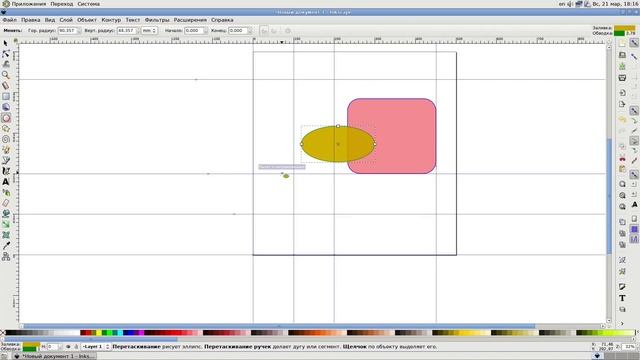The height and width of the screenshot is (360, 640).
Task: Click the horizontal radius input field
Action: click(67, 31)
